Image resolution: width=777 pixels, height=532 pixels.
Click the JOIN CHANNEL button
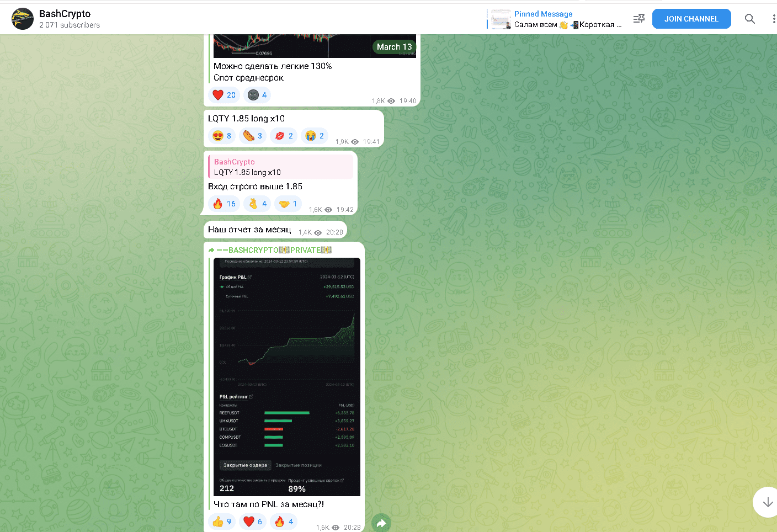pos(691,19)
